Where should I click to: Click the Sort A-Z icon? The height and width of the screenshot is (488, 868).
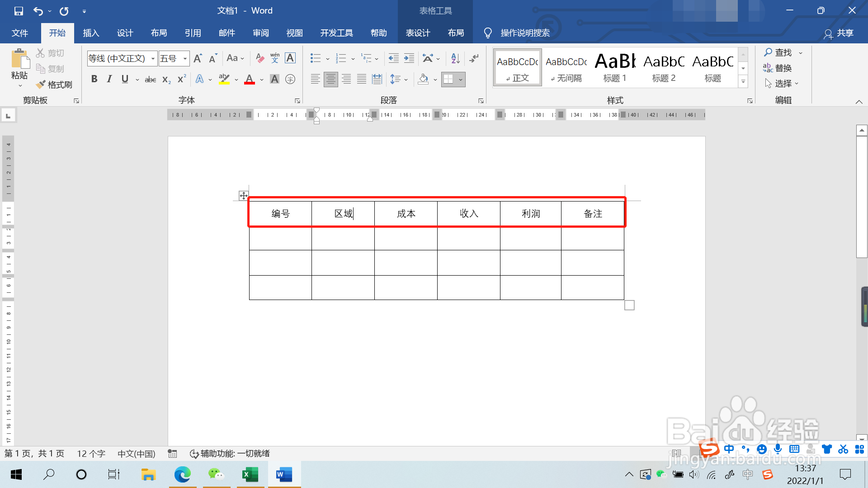(455, 58)
